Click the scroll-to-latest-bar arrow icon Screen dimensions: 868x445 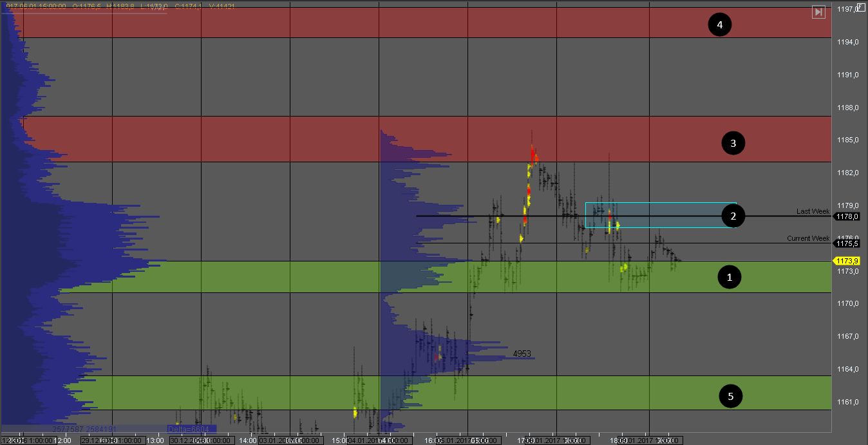pyautogui.click(x=818, y=12)
